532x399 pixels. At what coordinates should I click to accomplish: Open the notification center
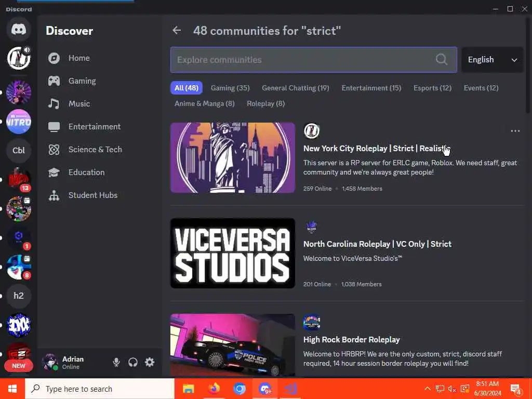click(516, 389)
